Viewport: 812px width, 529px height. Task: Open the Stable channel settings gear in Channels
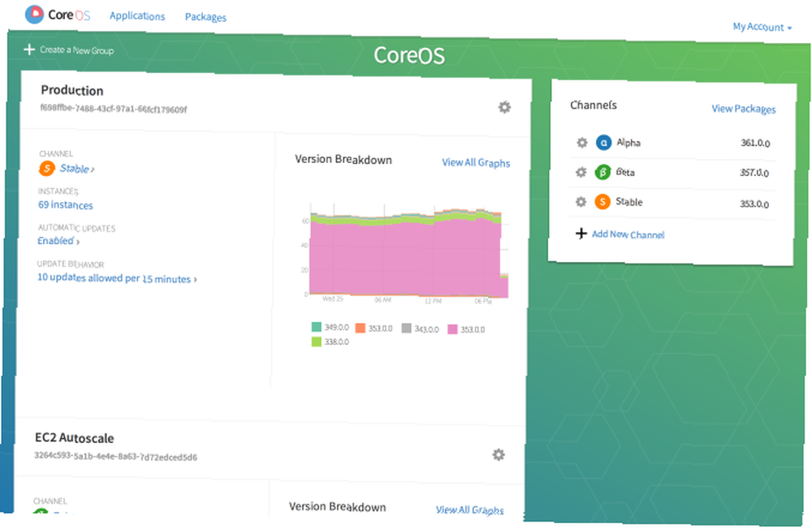(581, 201)
